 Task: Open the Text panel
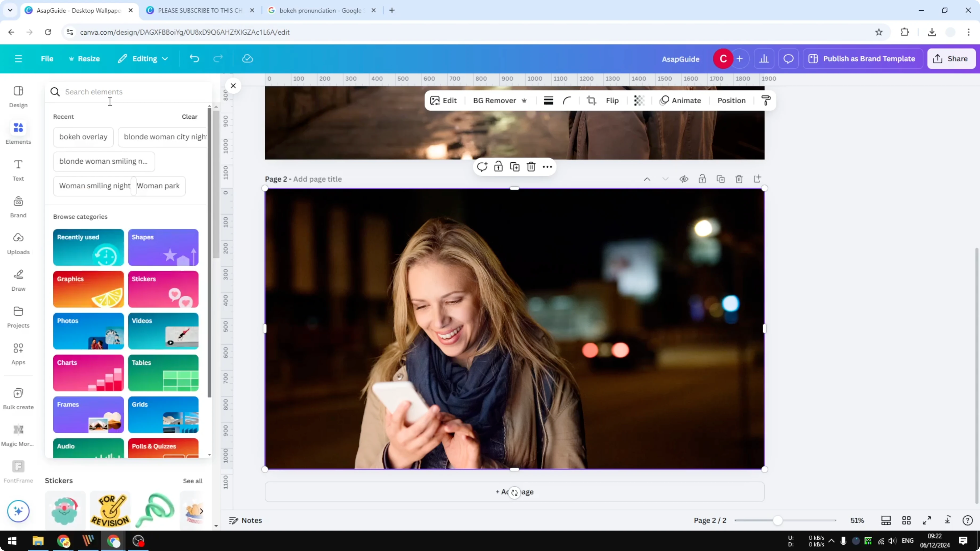click(x=18, y=170)
